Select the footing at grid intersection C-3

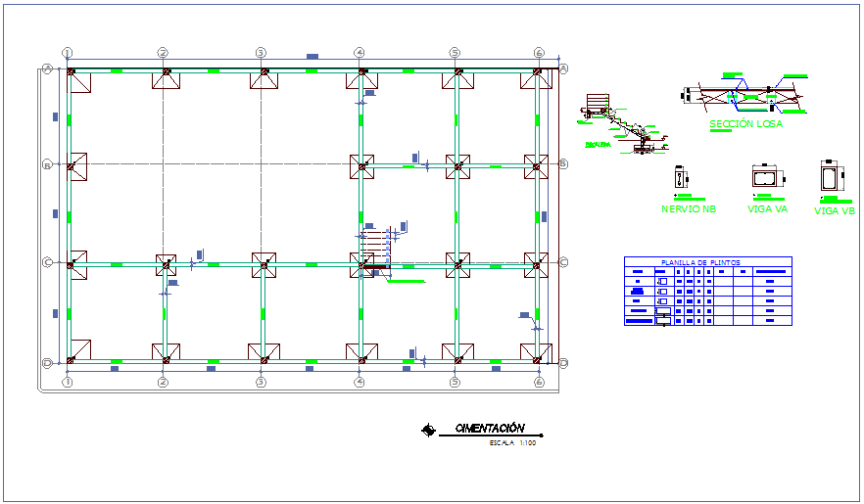[263, 263]
